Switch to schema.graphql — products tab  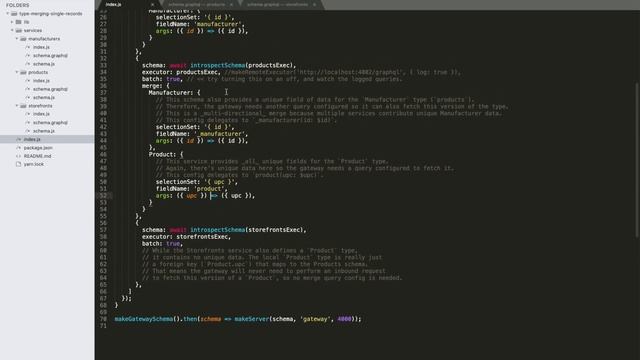pos(200,4)
